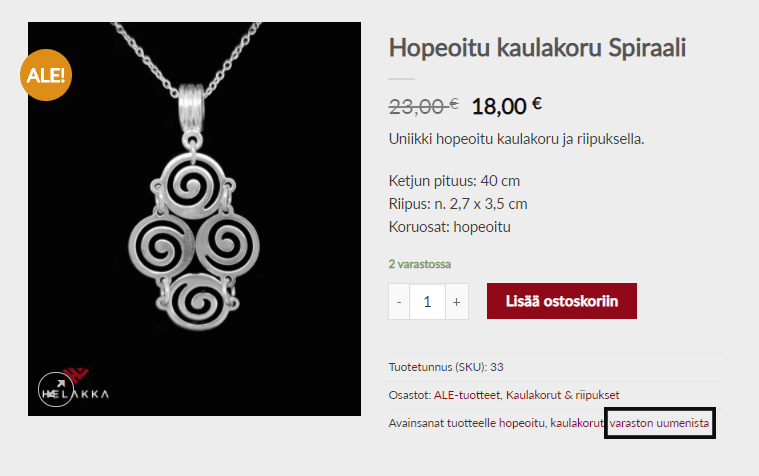Open Kaulakorut & riipukset category link
This screenshot has width=759, height=476.
point(562,395)
